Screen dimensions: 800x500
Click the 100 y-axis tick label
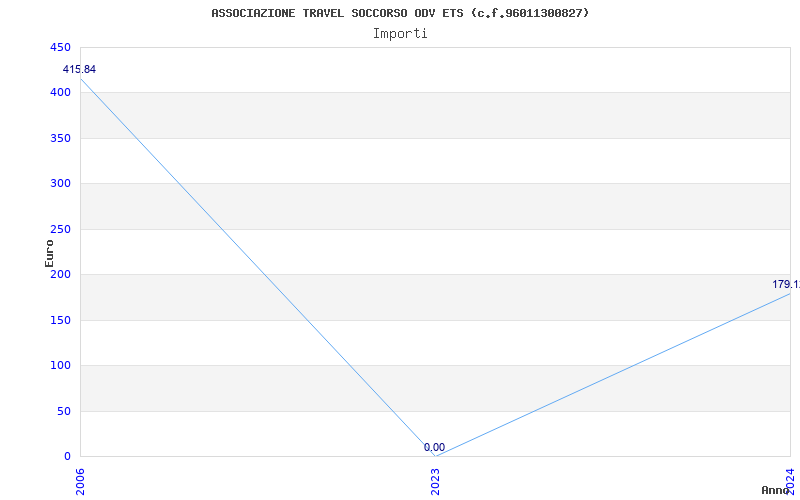60,365
